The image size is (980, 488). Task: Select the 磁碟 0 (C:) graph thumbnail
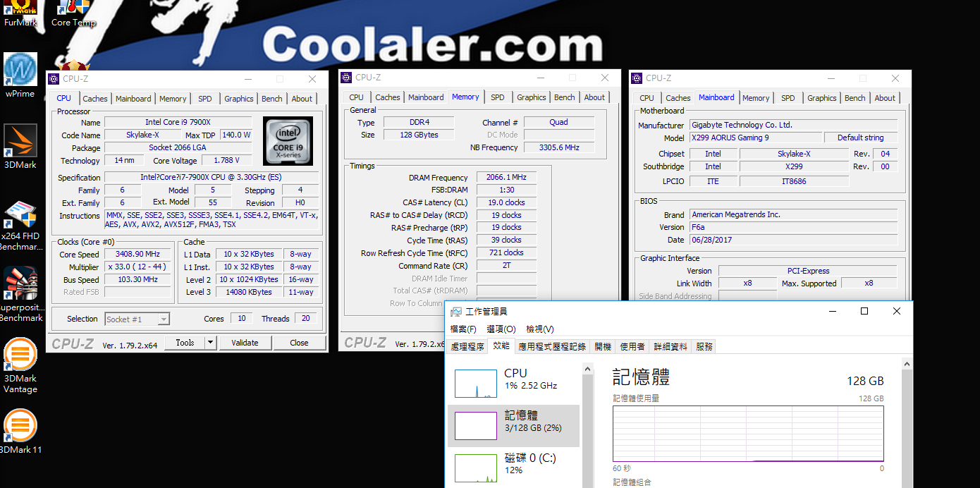tap(476, 468)
